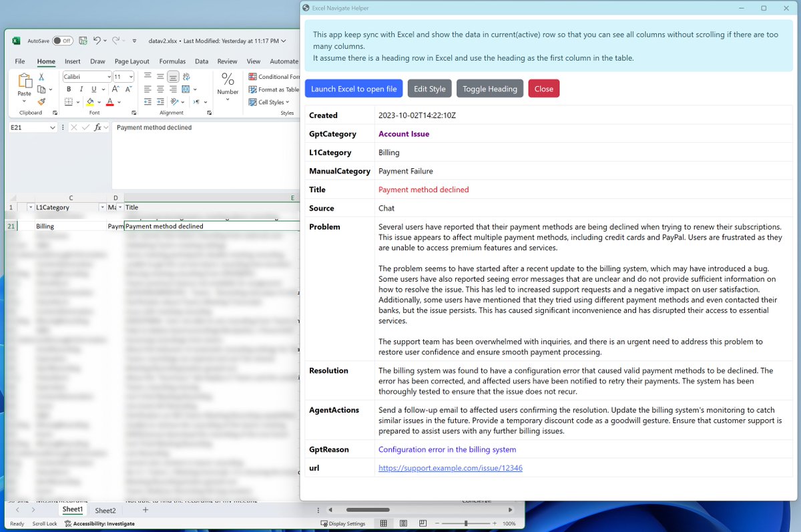Click the Save icon in Excel title bar
801x532 pixels.
point(81,41)
